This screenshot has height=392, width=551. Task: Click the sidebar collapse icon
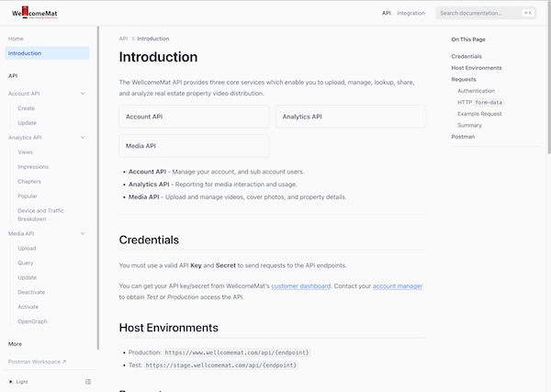[x=88, y=381]
